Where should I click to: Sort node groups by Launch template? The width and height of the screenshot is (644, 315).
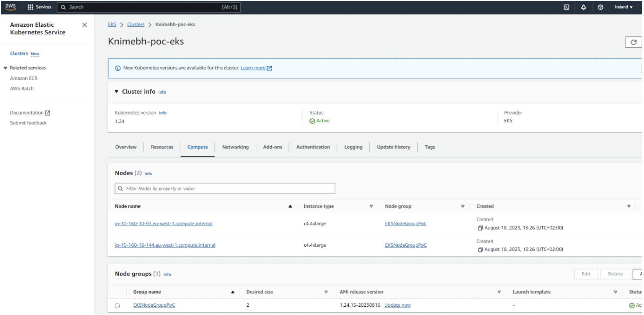pos(615,292)
